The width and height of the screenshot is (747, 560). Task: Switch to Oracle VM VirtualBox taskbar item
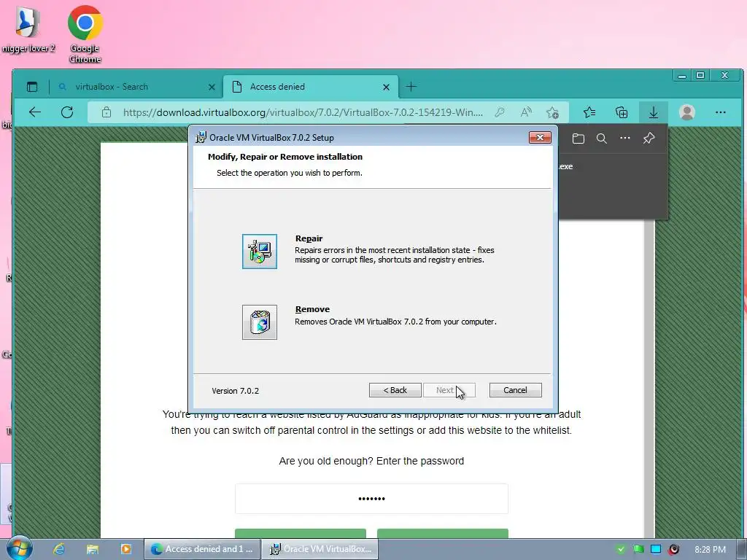pos(320,549)
